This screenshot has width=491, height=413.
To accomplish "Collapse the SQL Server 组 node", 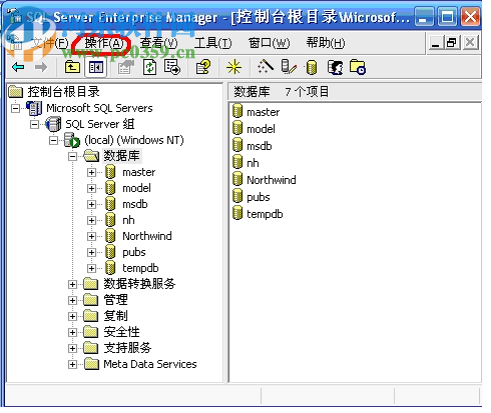I will [x=34, y=125].
